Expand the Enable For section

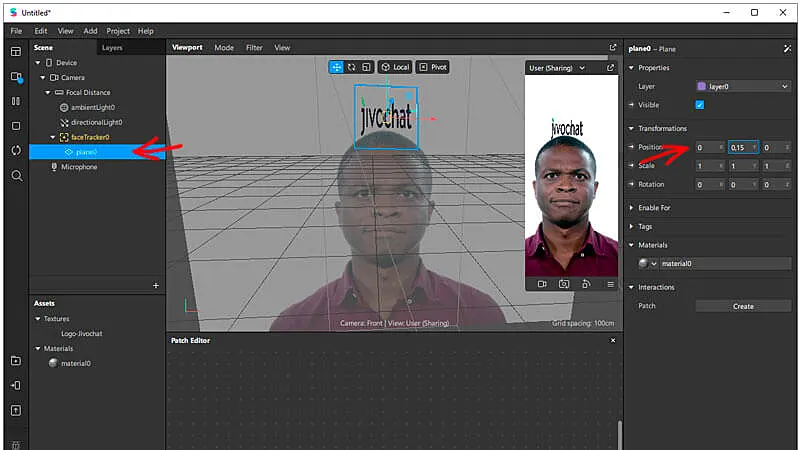click(x=653, y=206)
